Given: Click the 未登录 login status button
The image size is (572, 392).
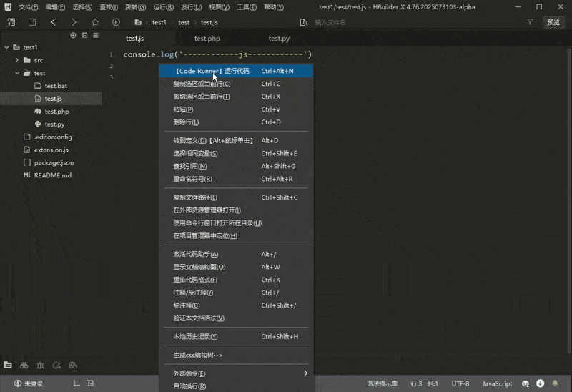Looking at the screenshot, I should pos(28,383).
